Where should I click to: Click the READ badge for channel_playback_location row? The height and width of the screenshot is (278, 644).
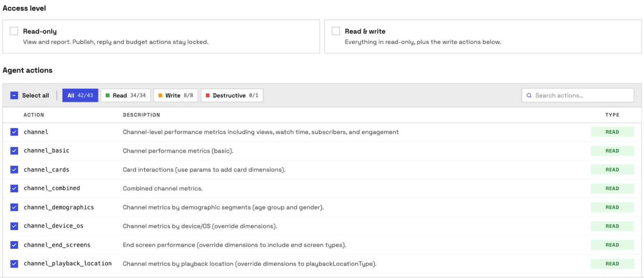pyautogui.click(x=612, y=264)
